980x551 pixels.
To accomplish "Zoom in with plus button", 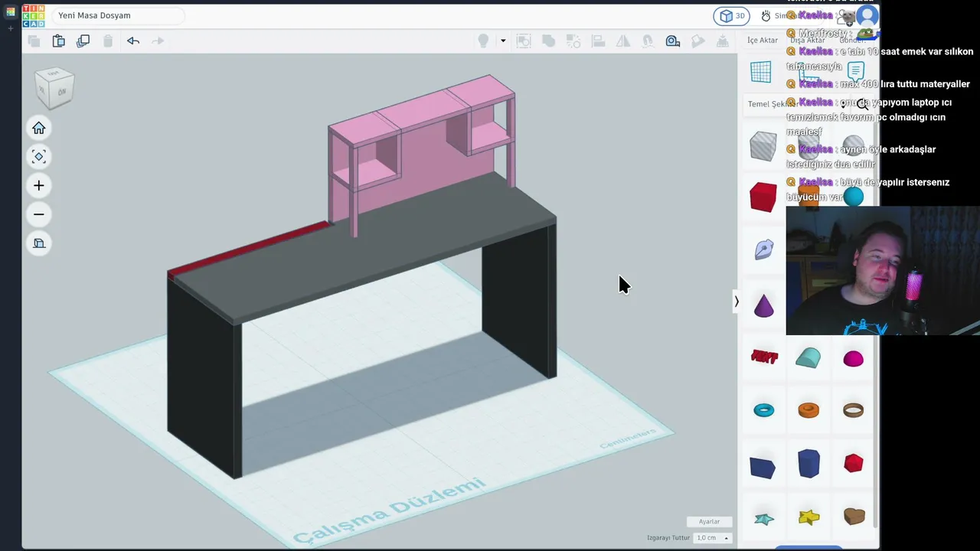I will (x=39, y=185).
